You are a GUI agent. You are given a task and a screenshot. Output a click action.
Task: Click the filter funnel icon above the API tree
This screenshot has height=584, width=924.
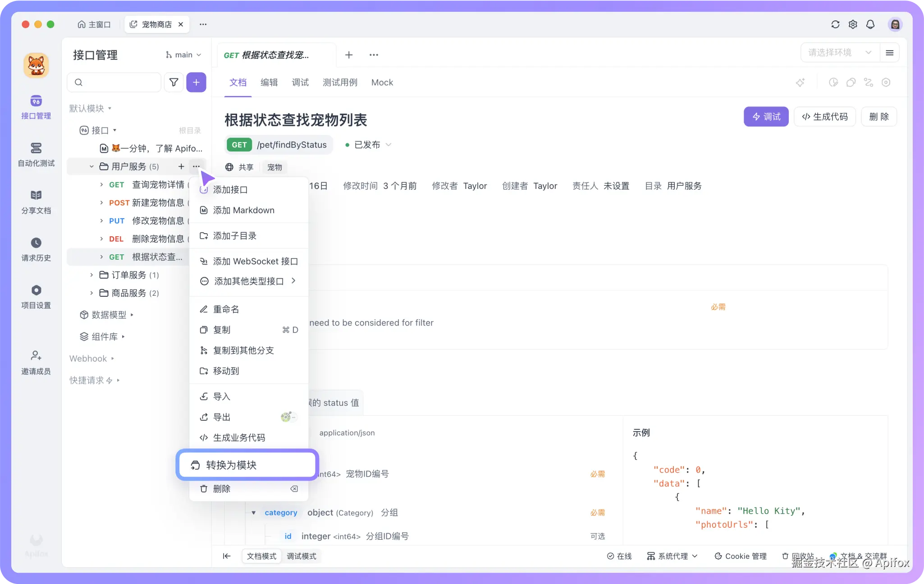[174, 82]
